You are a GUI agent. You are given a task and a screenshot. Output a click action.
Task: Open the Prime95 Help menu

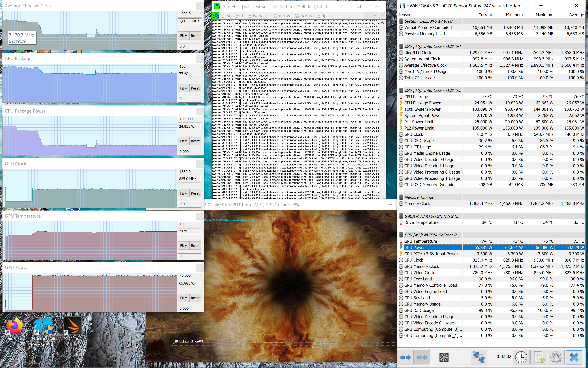(x=322, y=16)
